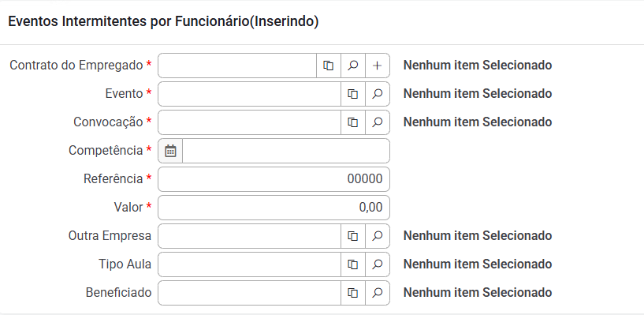Open search for Contrato do Empregado
Screen dimensions: 644x315
353,66
